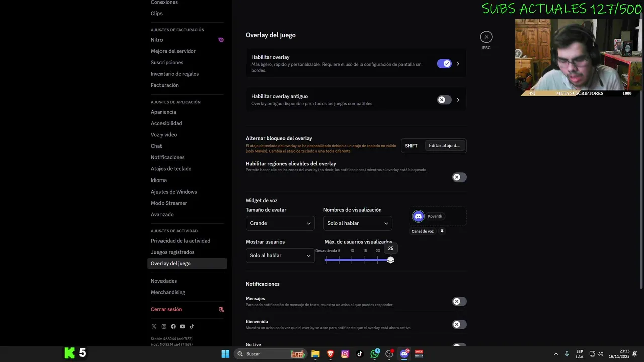
Task: Open Discord's X social link icon
Action: [x=154, y=326]
